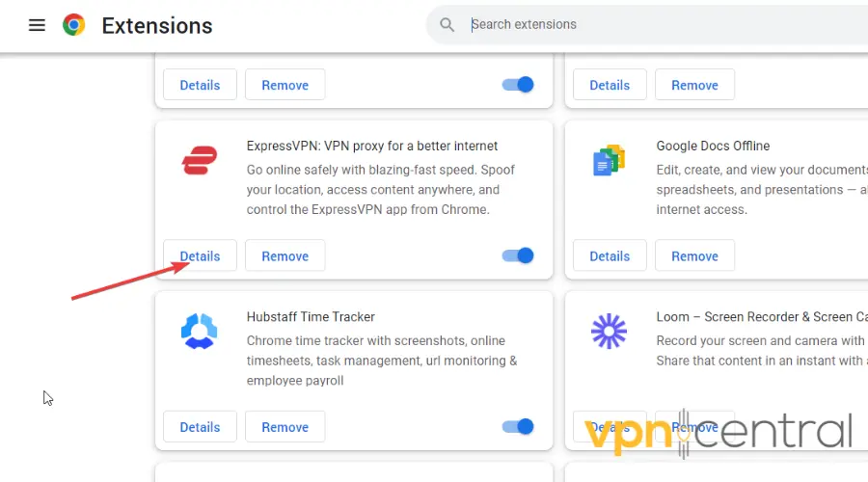Turn off Hubstaff Time Tracker toggle
The image size is (868, 482).
click(519, 426)
